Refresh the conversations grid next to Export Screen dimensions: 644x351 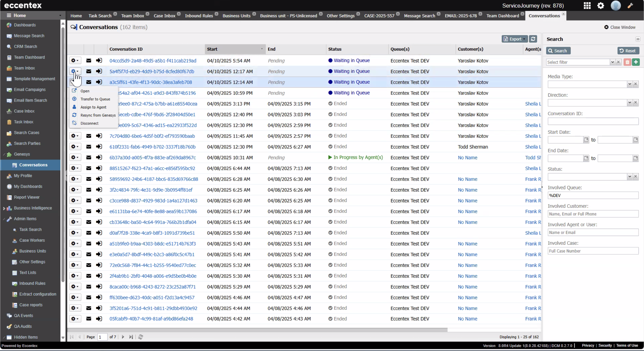533,39
